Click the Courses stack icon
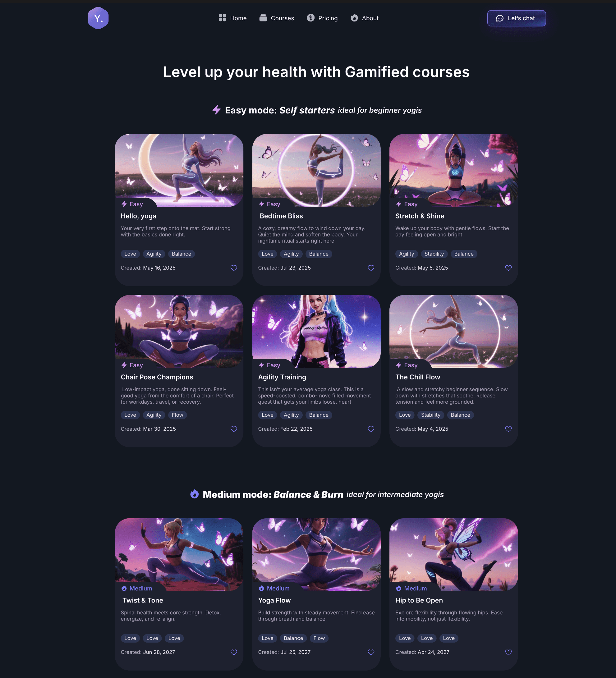This screenshot has height=678, width=616. point(263,18)
